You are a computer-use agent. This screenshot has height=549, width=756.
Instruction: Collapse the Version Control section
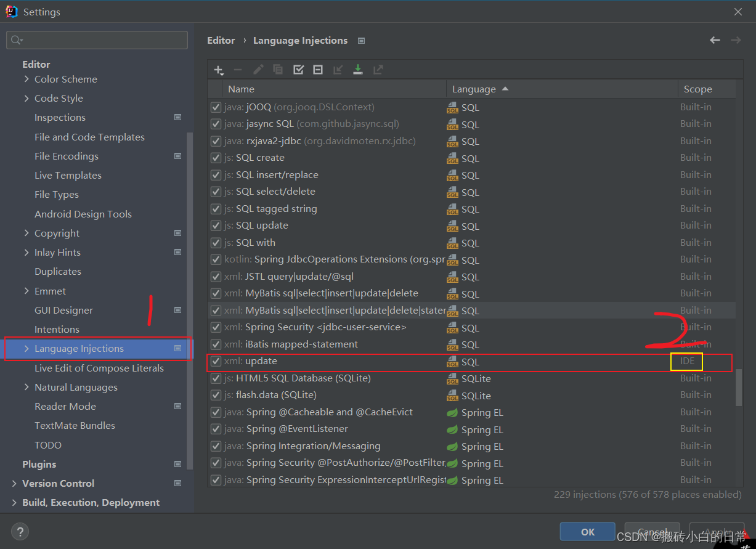tap(13, 483)
